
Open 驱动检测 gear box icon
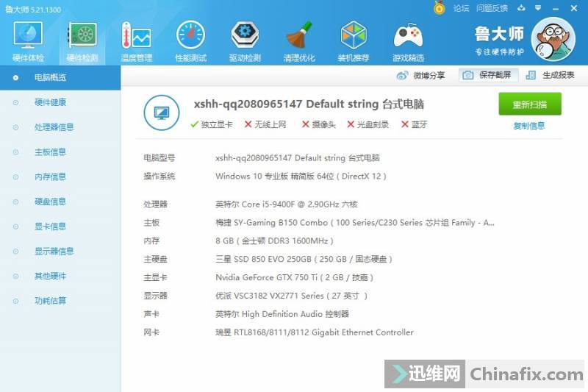click(245, 35)
